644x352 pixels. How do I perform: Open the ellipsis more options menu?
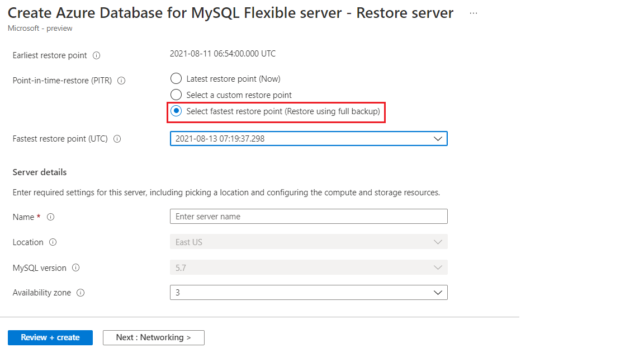[x=473, y=13]
